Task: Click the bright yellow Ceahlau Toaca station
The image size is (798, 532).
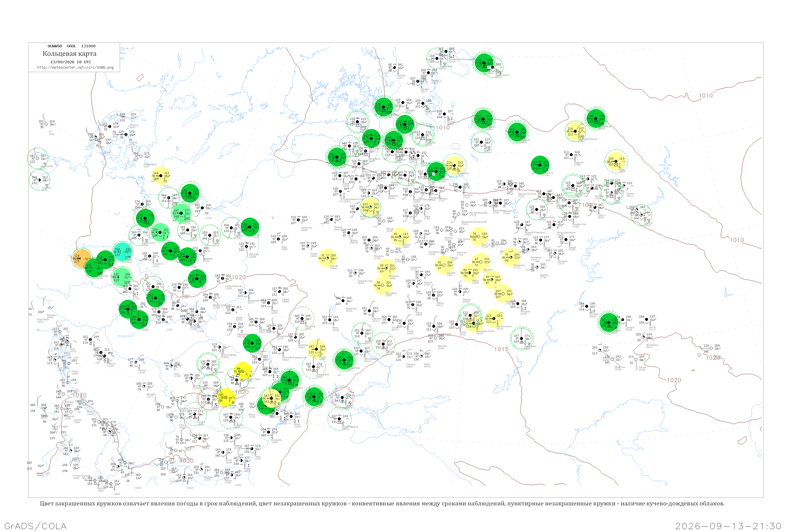Action: click(x=243, y=371)
